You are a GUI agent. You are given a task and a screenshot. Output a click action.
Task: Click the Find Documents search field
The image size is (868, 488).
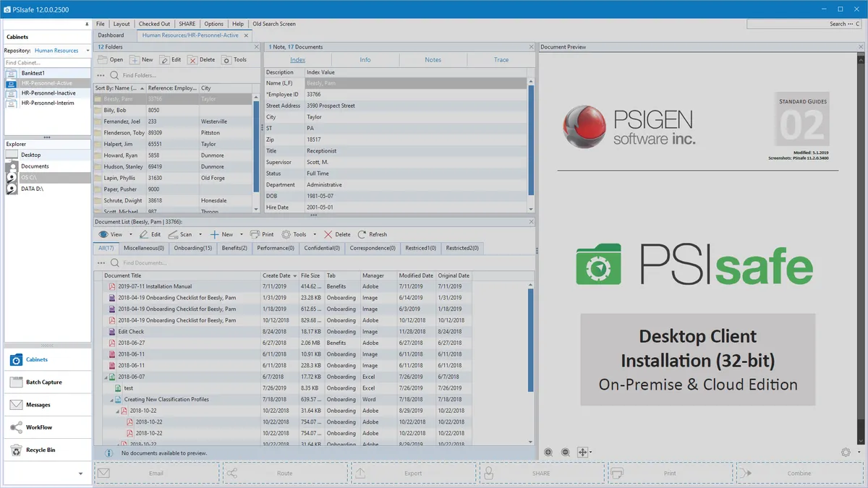[x=145, y=262]
